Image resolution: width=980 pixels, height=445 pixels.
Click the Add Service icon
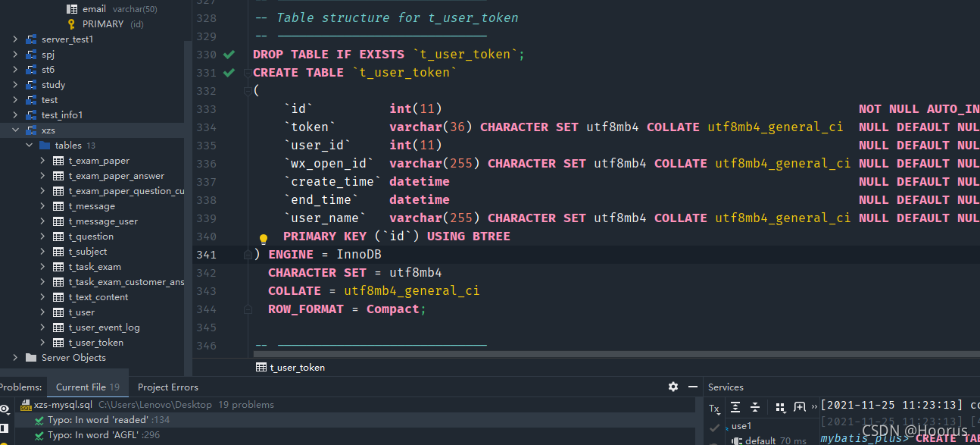(799, 407)
